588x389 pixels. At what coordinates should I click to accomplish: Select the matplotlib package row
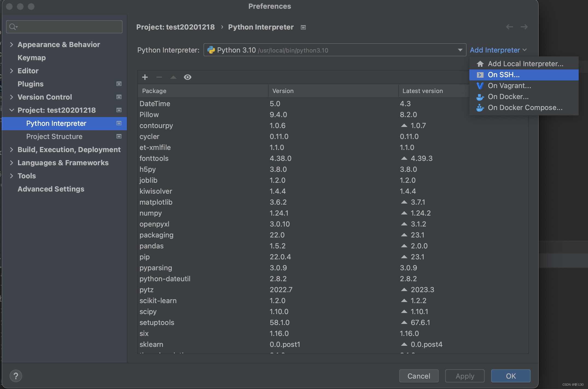[156, 202]
